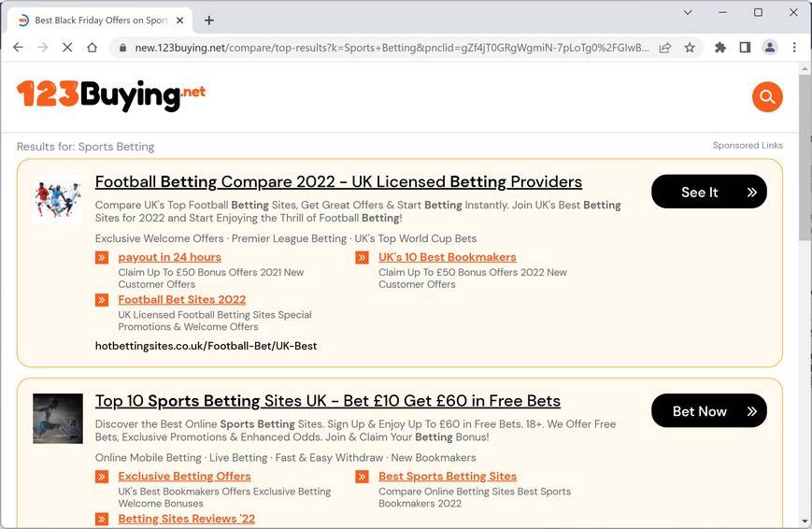The height and width of the screenshot is (529, 812).
Task: Click the Bet Now button
Action: (x=709, y=411)
